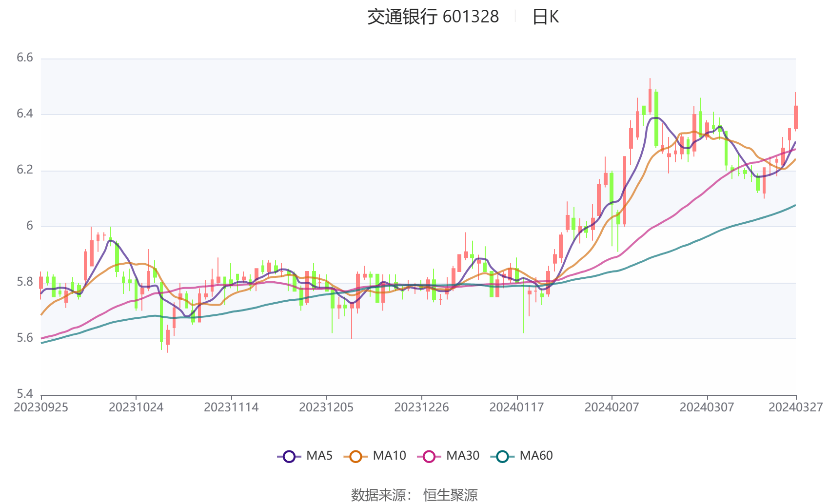Click the data source text 恒生聚源

(451, 495)
